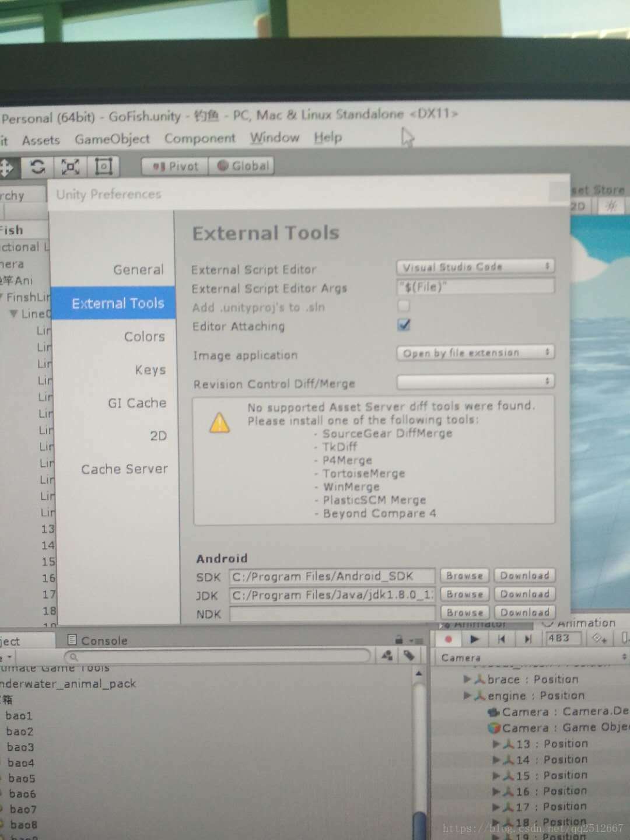Select the Rotate tool icon

click(37, 167)
